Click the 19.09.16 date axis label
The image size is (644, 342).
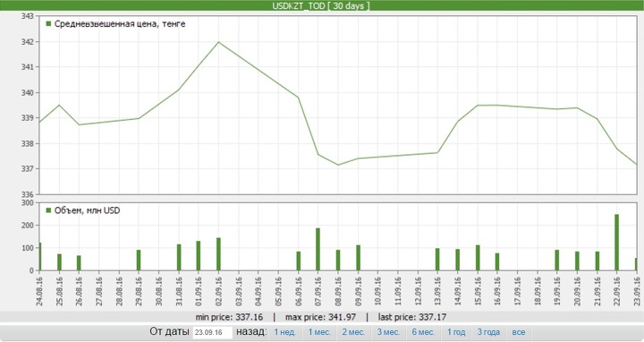click(x=557, y=291)
